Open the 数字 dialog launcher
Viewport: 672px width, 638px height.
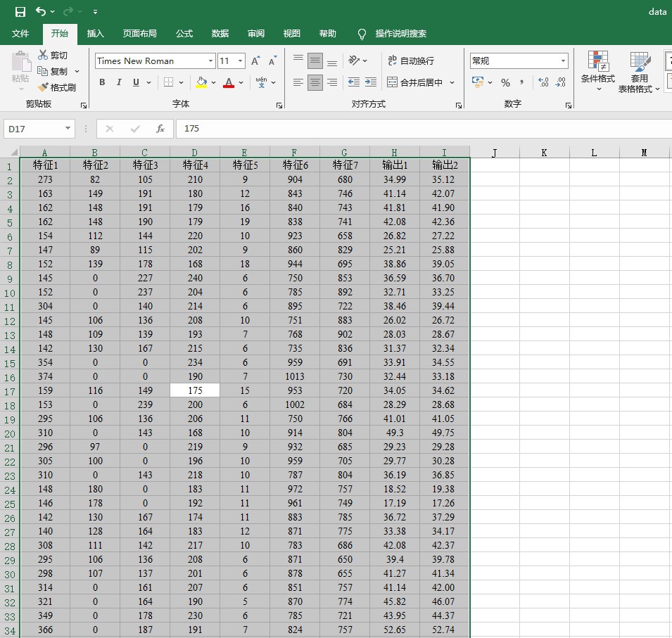569,106
